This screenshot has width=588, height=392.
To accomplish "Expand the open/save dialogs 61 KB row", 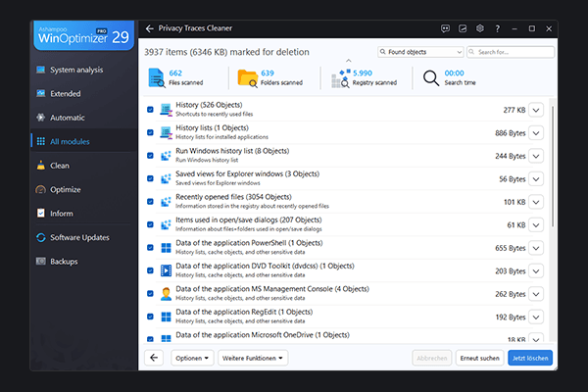I will (536, 225).
